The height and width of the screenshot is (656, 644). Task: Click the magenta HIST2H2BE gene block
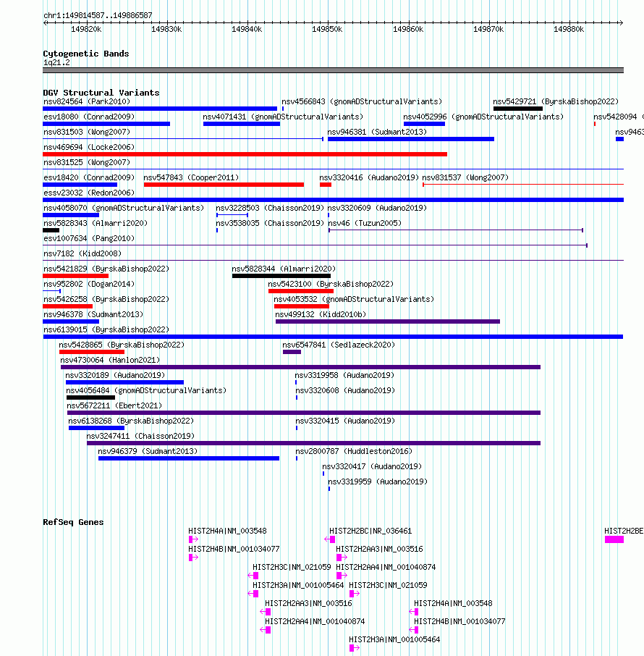[x=614, y=539]
